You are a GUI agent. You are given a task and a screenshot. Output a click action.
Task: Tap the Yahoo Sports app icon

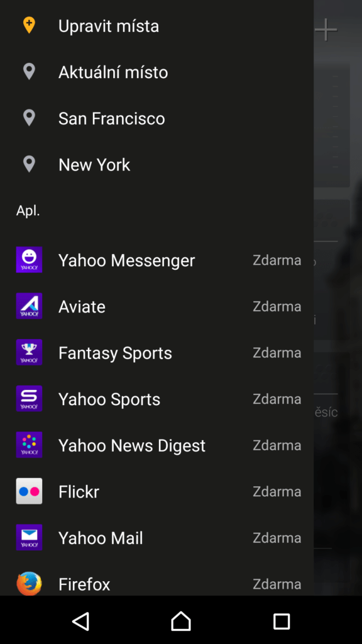(29, 399)
